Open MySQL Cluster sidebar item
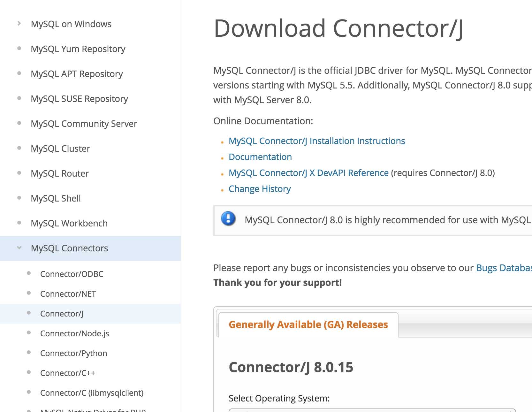Image resolution: width=532 pixels, height=412 pixels. [x=60, y=149]
